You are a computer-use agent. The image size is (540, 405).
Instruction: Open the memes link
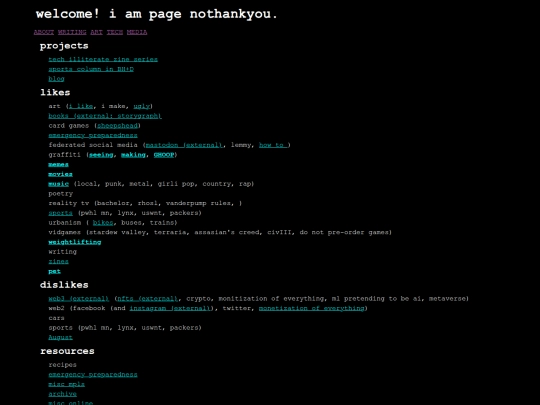[x=59, y=164]
